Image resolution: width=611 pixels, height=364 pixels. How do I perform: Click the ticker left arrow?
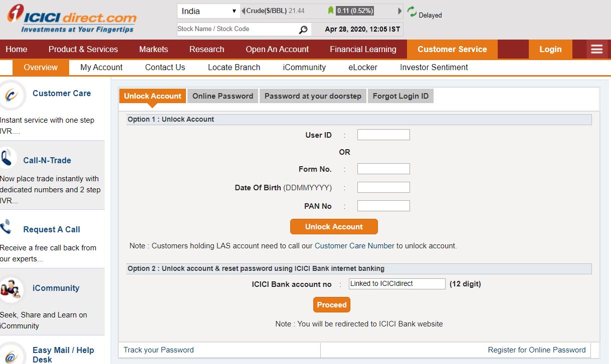pyautogui.click(x=244, y=11)
